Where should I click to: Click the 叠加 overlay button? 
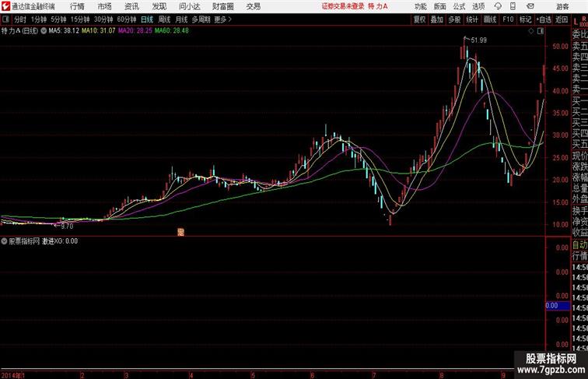tap(437, 19)
